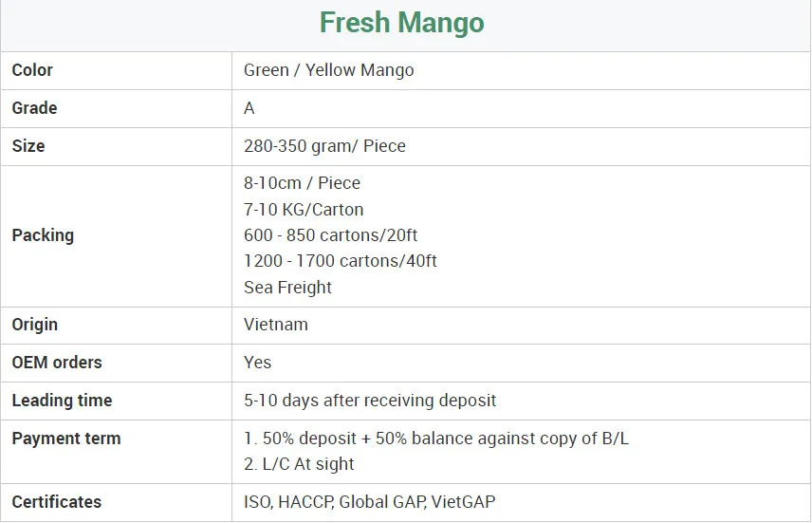Select the 50% deposit payment term line
This screenshot has width=812, height=523.
pyautogui.click(x=436, y=439)
